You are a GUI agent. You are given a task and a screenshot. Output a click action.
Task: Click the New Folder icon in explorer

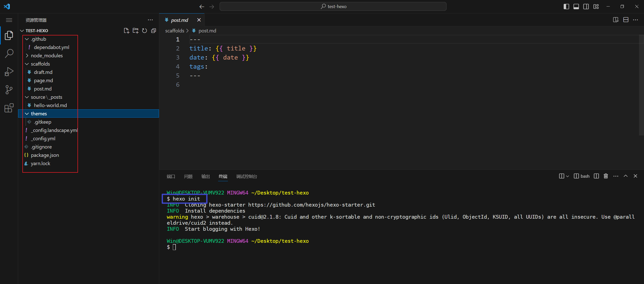coord(135,31)
